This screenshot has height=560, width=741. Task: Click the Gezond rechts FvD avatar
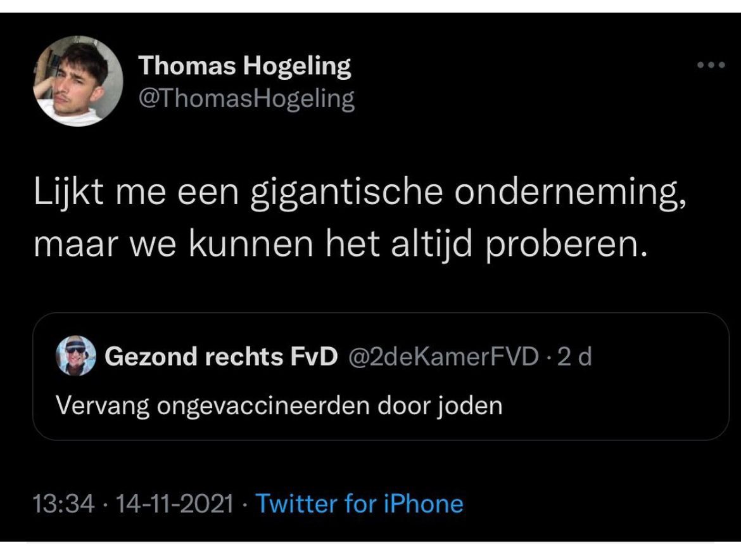point(75,356)
